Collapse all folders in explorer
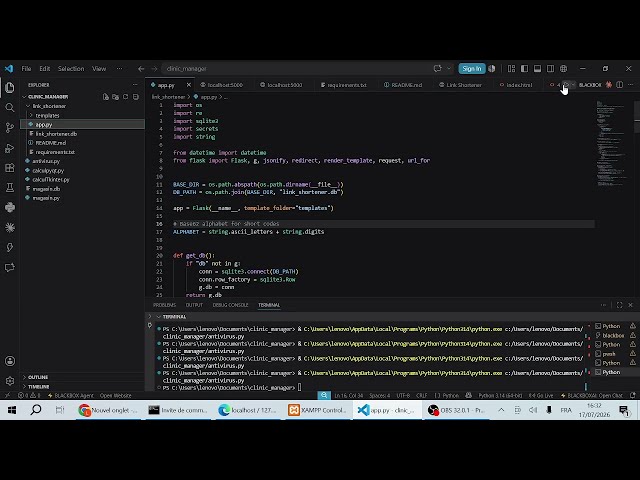This screenshot has height=480, width=640. [136, 97]
